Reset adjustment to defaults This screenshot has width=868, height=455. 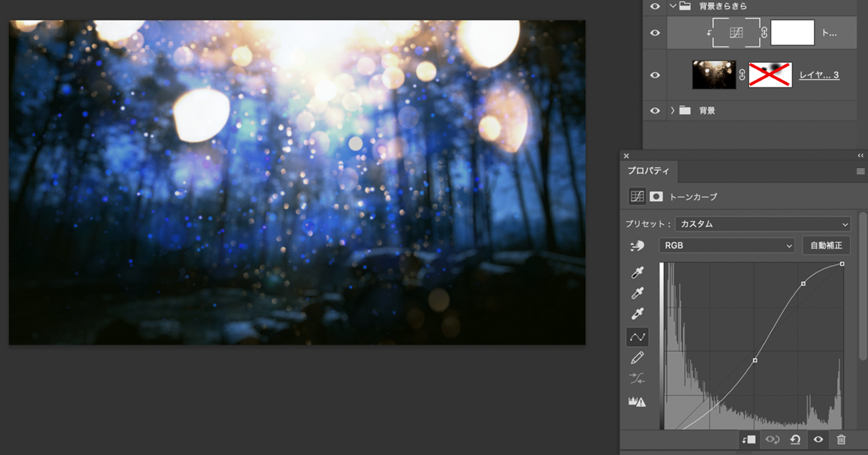[795, 440]
